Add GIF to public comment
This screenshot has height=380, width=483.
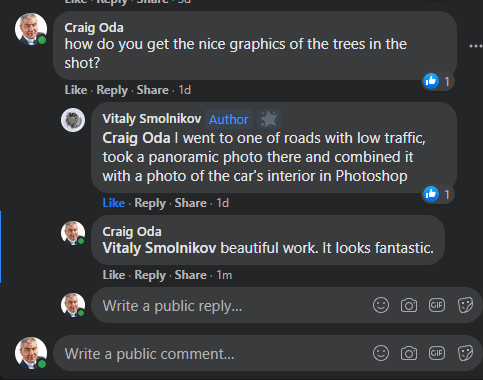(437, 353)
